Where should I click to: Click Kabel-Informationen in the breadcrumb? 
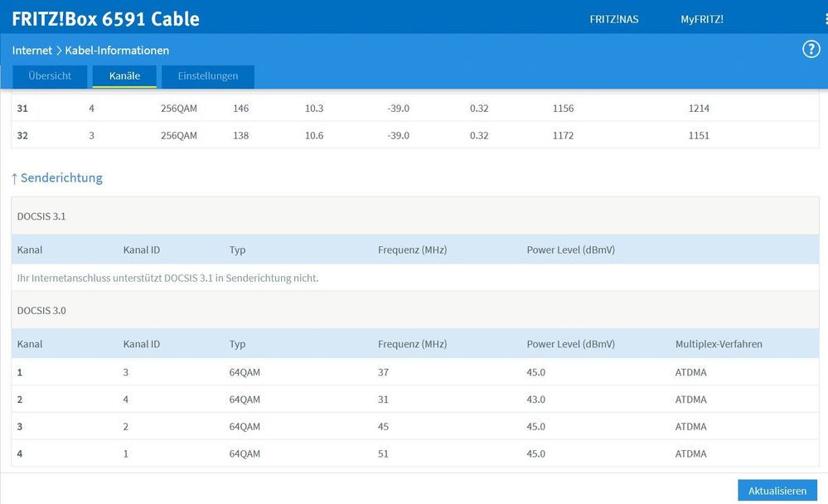pos(116,50)
